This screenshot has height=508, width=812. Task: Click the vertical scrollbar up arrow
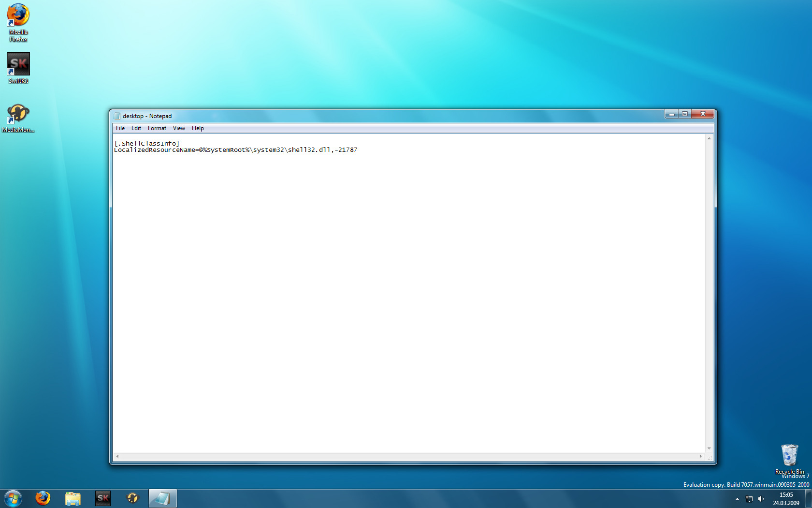[x=709, y=138]
